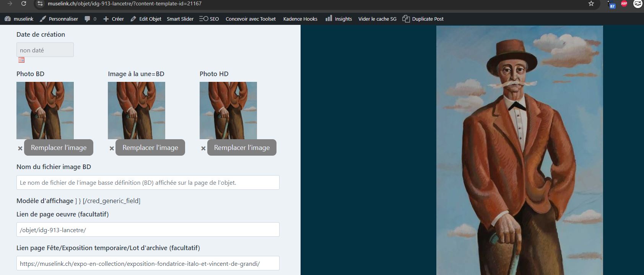The width and height of the screenshot is (644, 275).
Task: Open the calendar date picker icon
Action: tap(21, 60)
